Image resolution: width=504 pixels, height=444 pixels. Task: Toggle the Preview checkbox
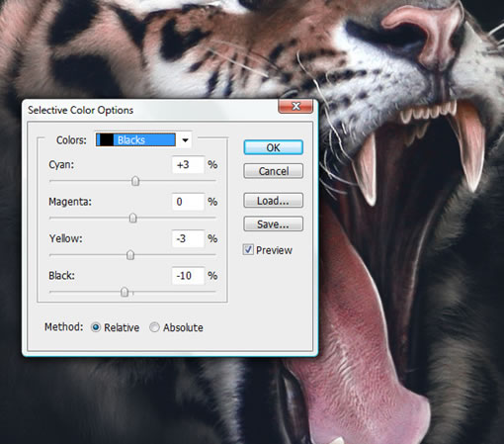[248, 250]
